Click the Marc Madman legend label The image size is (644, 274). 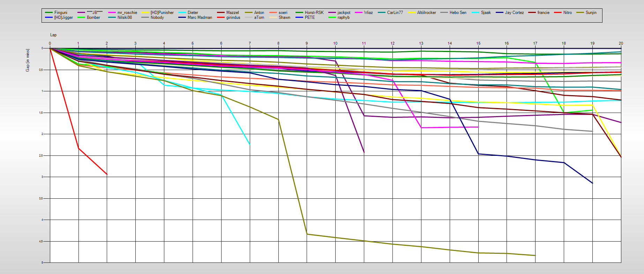click(200, 17)
